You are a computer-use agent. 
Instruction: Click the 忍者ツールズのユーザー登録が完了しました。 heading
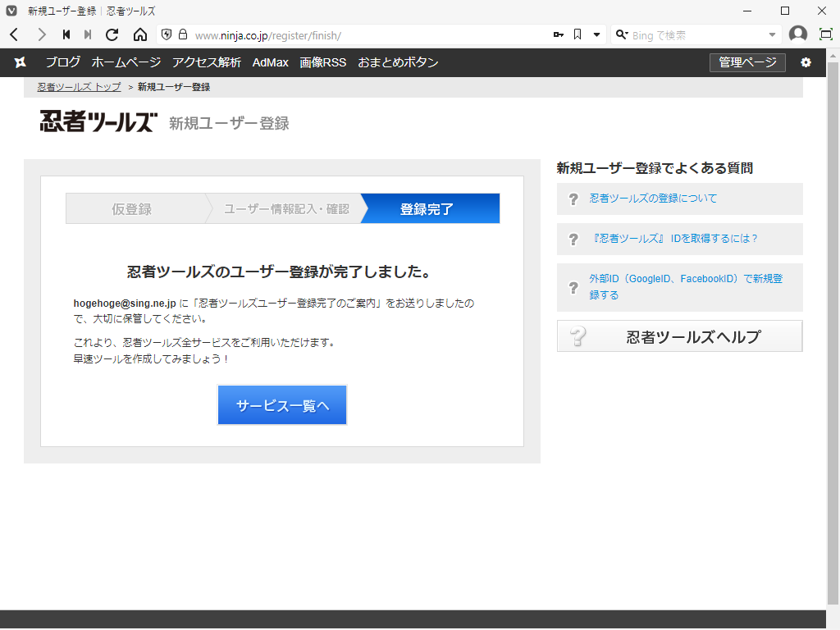(x=281, y=272)
